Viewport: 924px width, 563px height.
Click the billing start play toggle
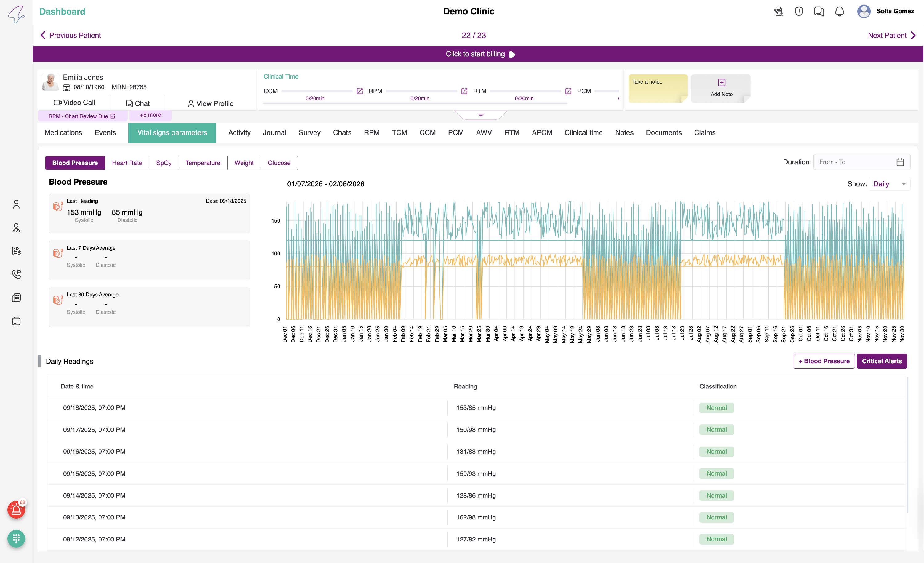(x=512, y=54)
